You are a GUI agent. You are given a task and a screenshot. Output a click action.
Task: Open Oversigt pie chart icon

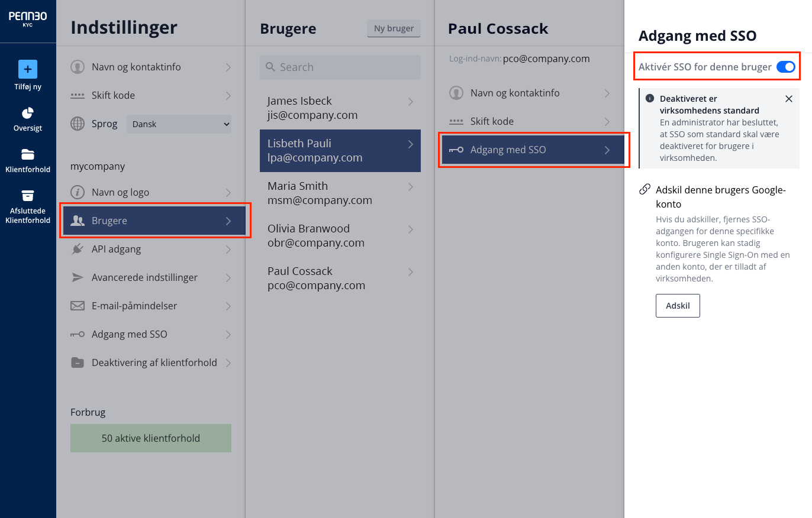tap(28, 113)
